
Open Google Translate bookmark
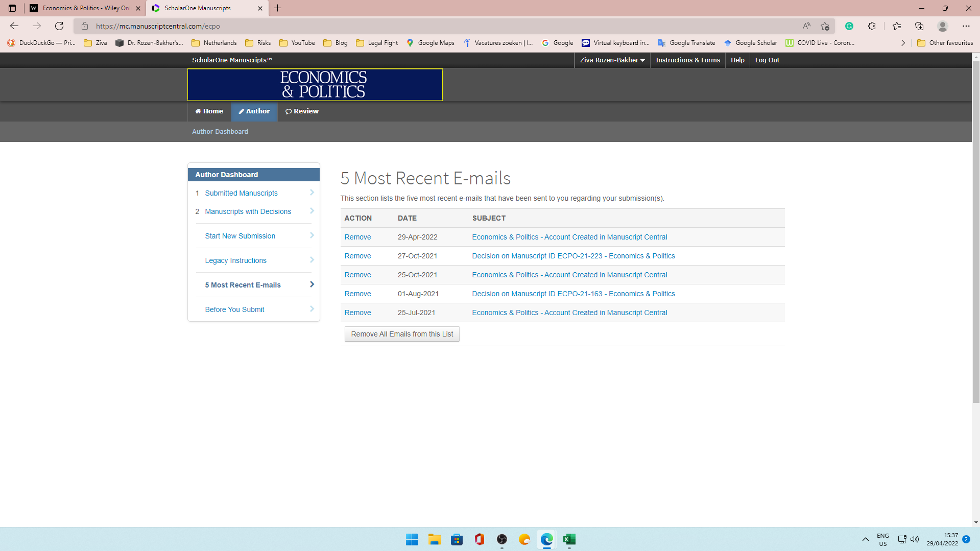[686, 43]
